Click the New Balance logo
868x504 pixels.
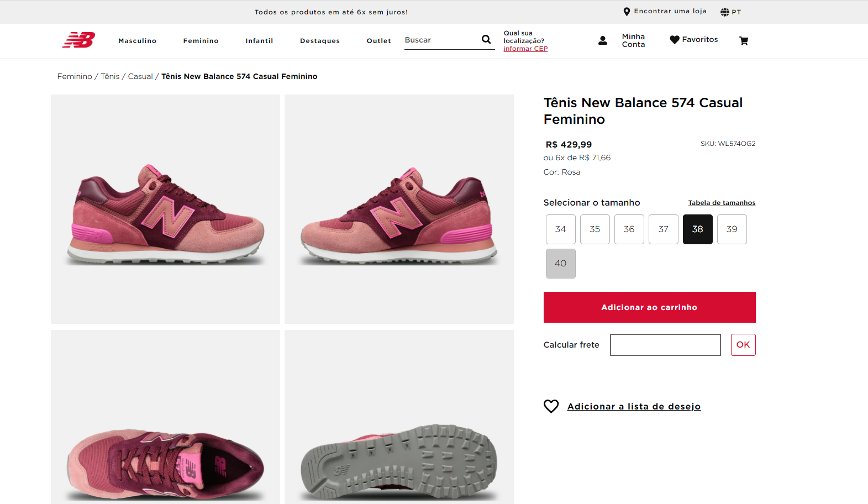(78, 40)
